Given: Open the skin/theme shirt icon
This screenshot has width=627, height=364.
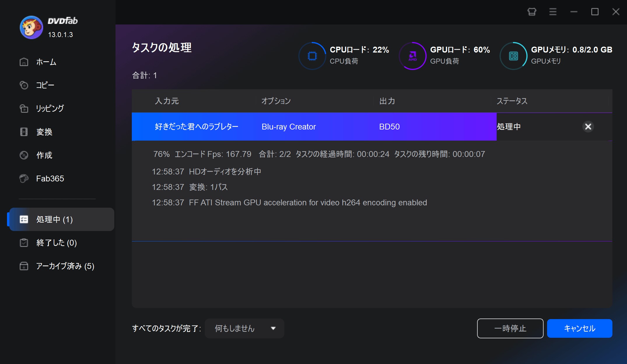Looking at the screenshot, I should (532, 12).
